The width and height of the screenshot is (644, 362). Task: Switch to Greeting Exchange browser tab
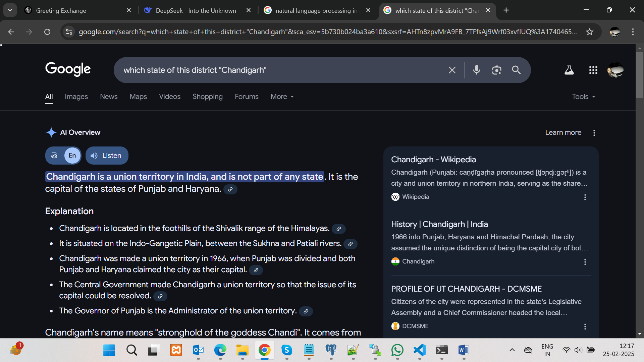(x=78, y=10)
